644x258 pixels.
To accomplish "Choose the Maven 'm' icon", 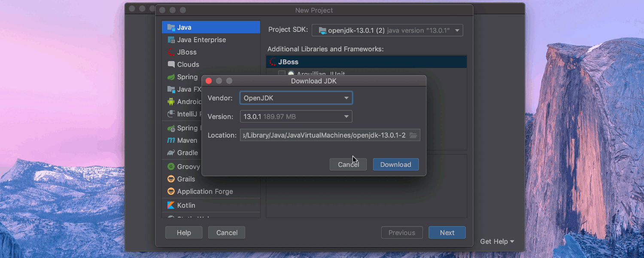I will (x=171, y=141).
